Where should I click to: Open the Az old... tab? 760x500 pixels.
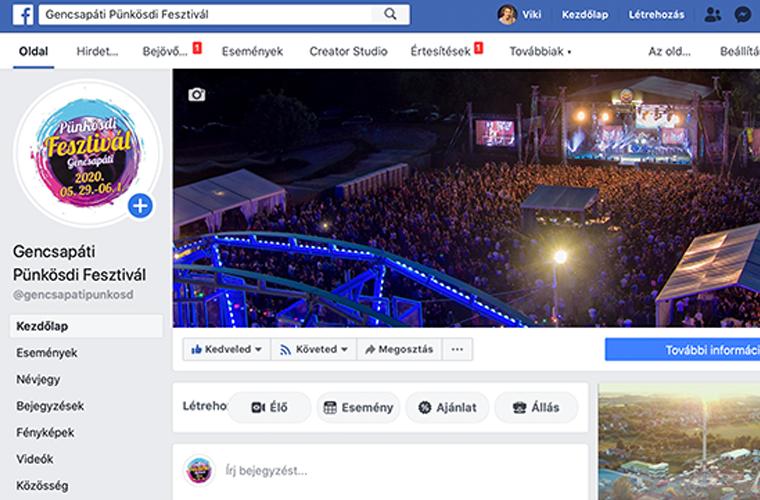(x=669, y=51)
